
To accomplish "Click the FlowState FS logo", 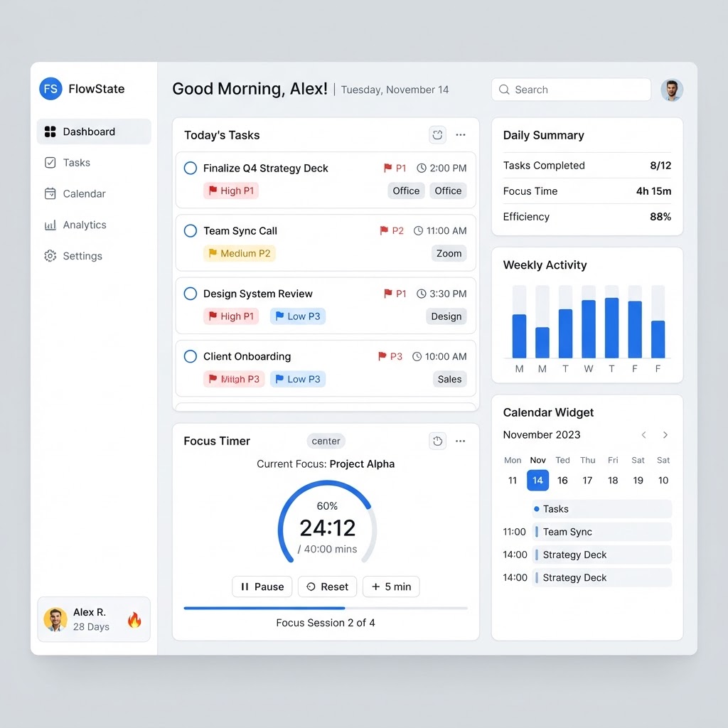I will (50, 89).
